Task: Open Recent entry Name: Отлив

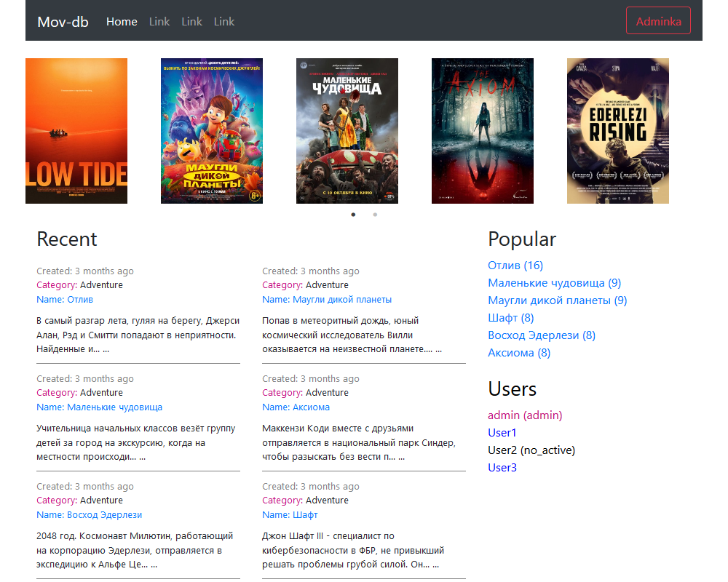Action: click(65, 299)
